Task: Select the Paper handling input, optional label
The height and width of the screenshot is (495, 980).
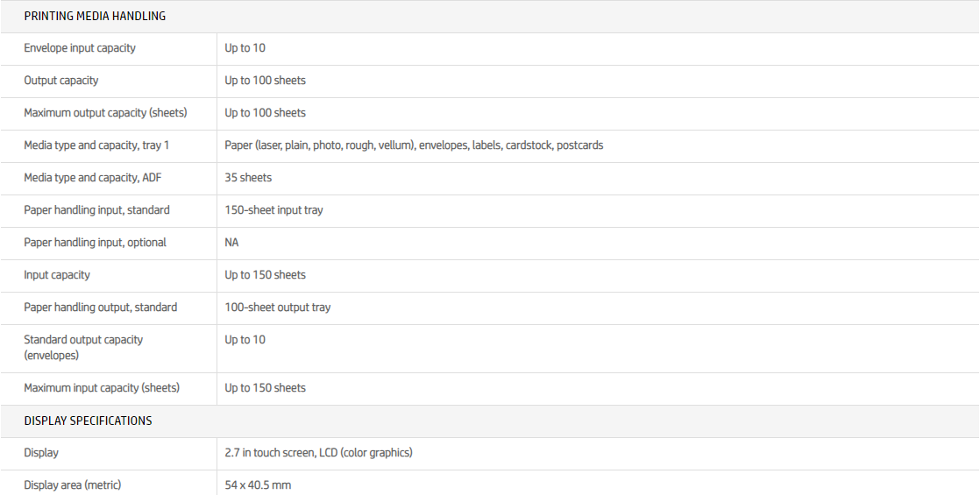Action: point(95,243)
